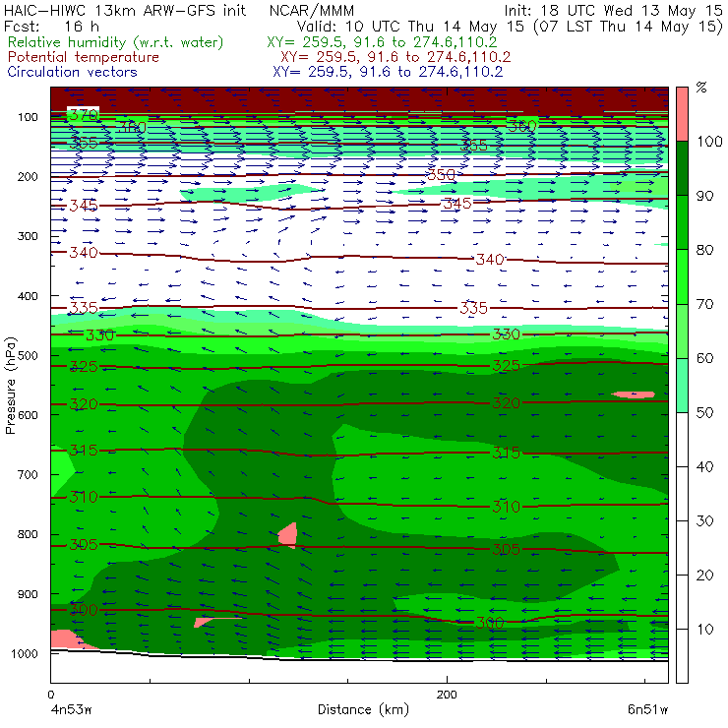Screen dimensions: 728x728
Task: Select the '300' pressure axis tick label
Action: [x=28, y=236]
